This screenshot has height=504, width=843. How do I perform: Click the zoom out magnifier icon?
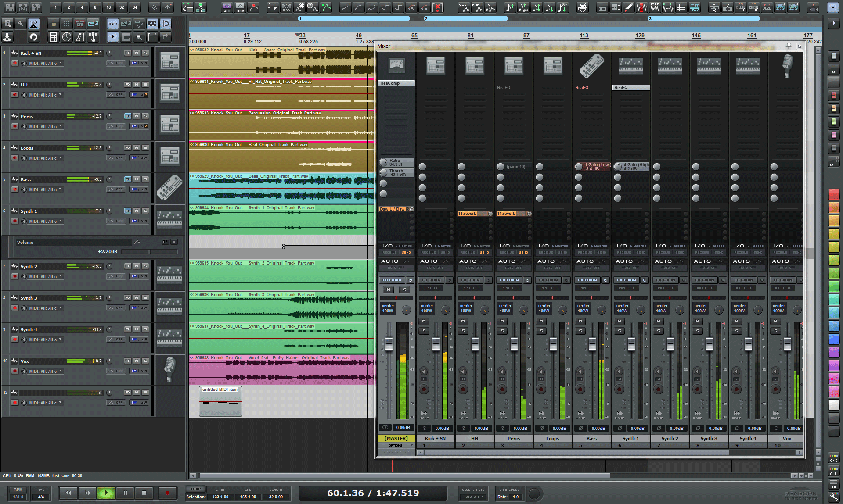(x=139, y=37)
